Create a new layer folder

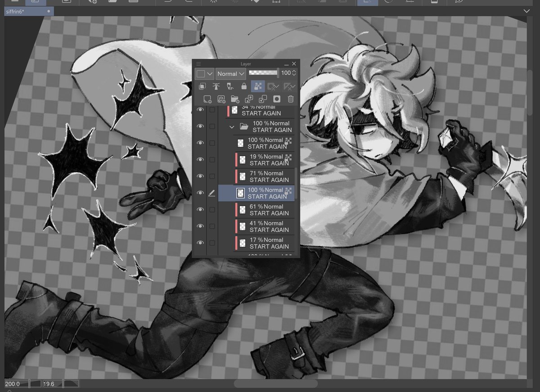tap(235, 99)
